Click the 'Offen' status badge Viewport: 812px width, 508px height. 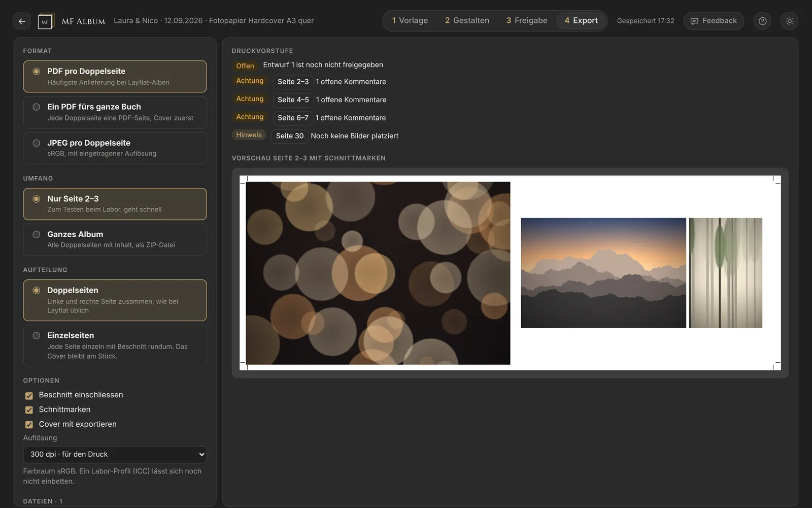245,66
